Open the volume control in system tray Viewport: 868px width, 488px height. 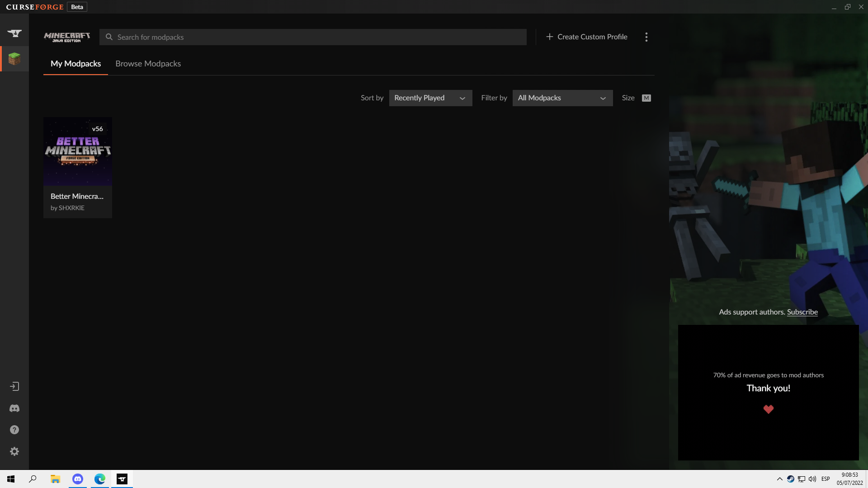812,479
